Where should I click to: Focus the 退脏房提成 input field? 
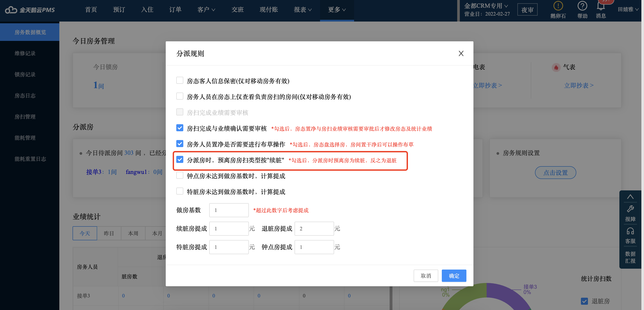coord(314,228)
